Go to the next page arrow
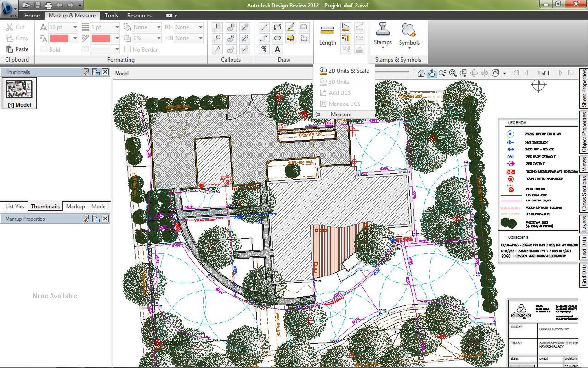 pos(560,73)
